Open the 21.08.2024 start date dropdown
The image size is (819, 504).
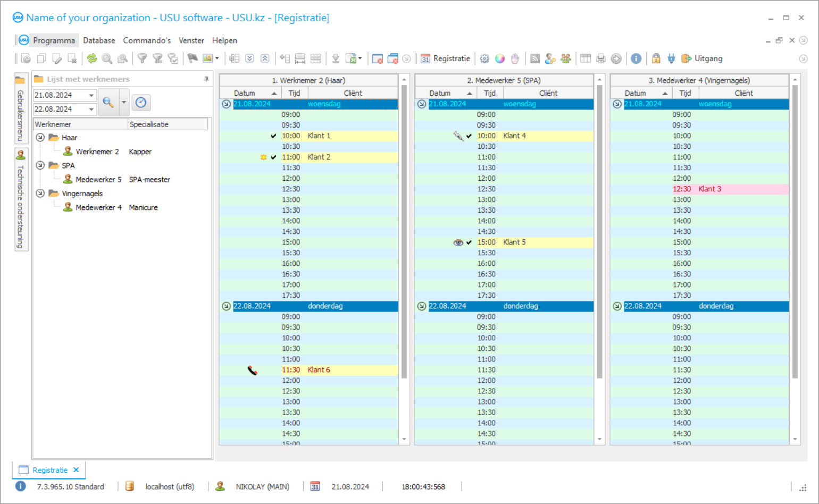tap(91, 95)
